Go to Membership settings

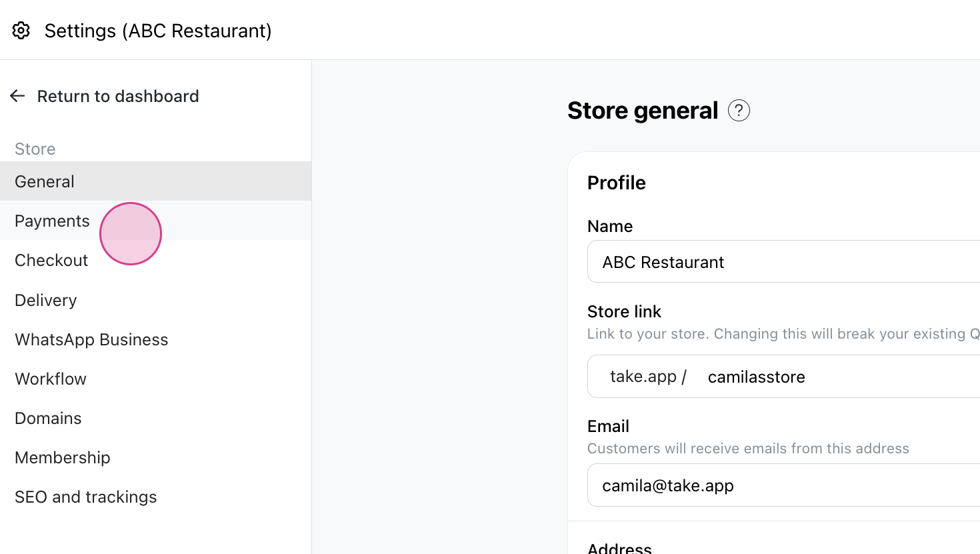(155, 457)
